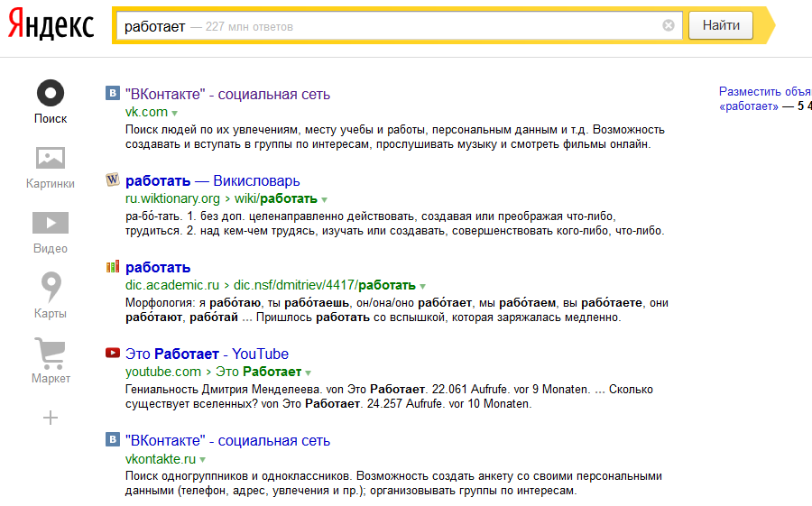This screenshot has width=812, height=506.
Task: Click the YouTube favicon next to Это Работает
Action: [x=113, y=353]
